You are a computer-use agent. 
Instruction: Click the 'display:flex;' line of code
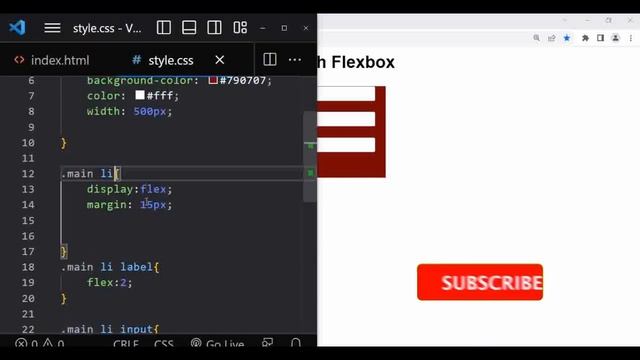[x=129, y=189]
